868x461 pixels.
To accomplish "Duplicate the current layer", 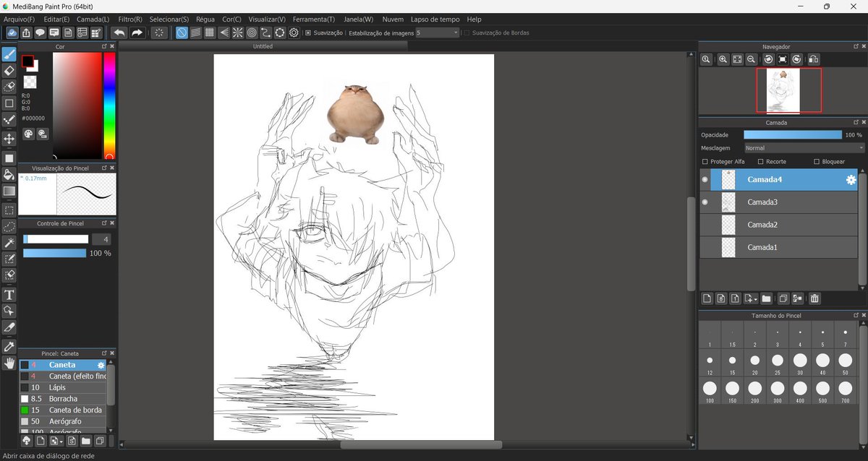I will click(783, 298).
